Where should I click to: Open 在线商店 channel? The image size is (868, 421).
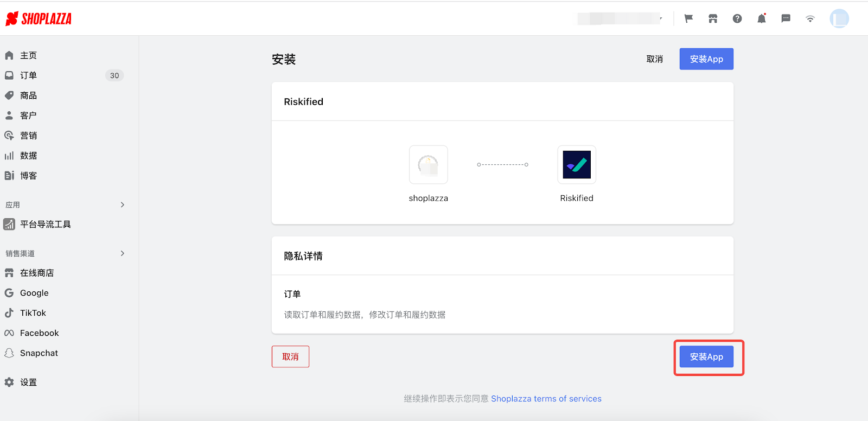click(x=37, y=273)
